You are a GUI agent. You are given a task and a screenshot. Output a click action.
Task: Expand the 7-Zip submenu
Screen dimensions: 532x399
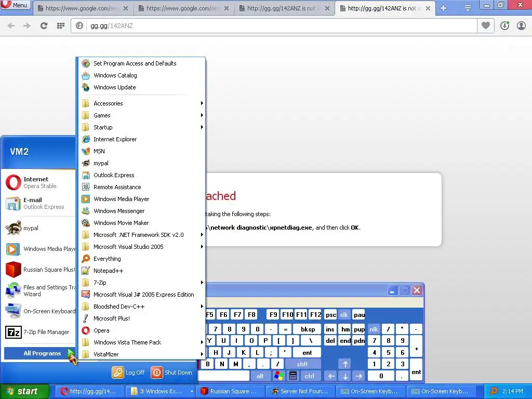pyautogui.click(x=141, y=283)
